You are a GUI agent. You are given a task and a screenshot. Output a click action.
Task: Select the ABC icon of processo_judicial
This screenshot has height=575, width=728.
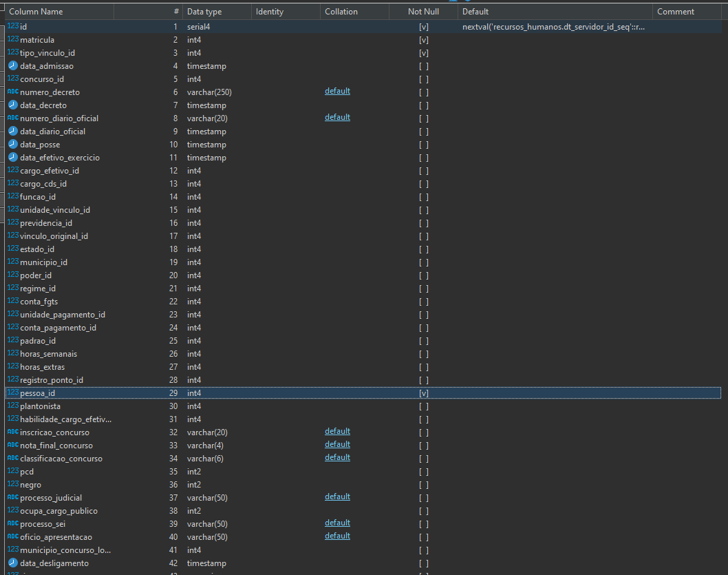[13, 497]
